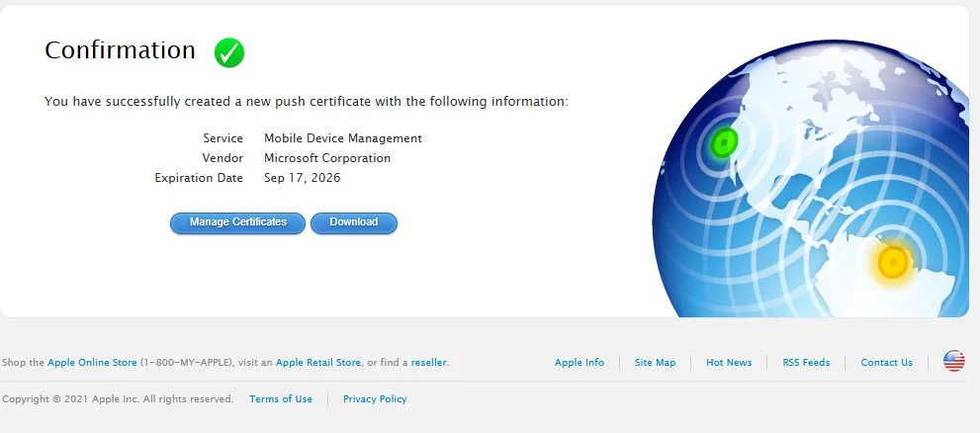Click the Mobile Device Management service value
Image resolution: width=980 pixels, height=433 pixels.
pyautogui.click(x=343, y=138)
